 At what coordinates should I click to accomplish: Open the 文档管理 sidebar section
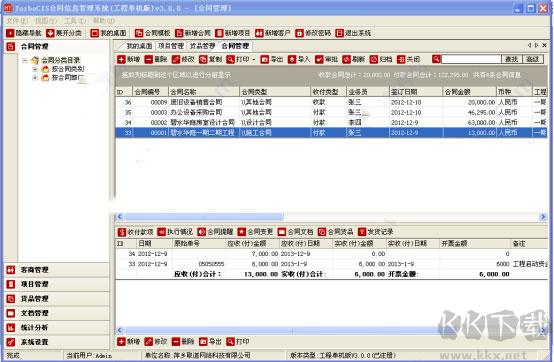(57, 313)
